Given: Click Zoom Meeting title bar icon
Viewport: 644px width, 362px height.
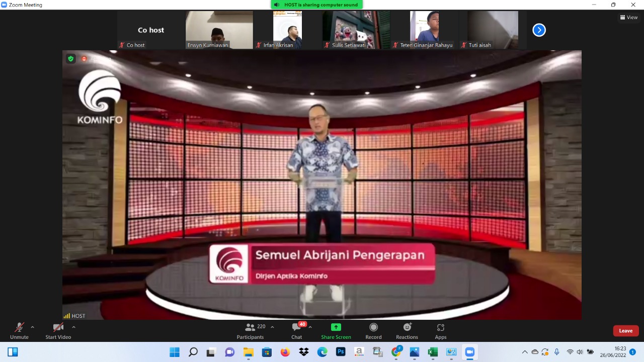Looking at the screenshot, I should coord(4,5).
